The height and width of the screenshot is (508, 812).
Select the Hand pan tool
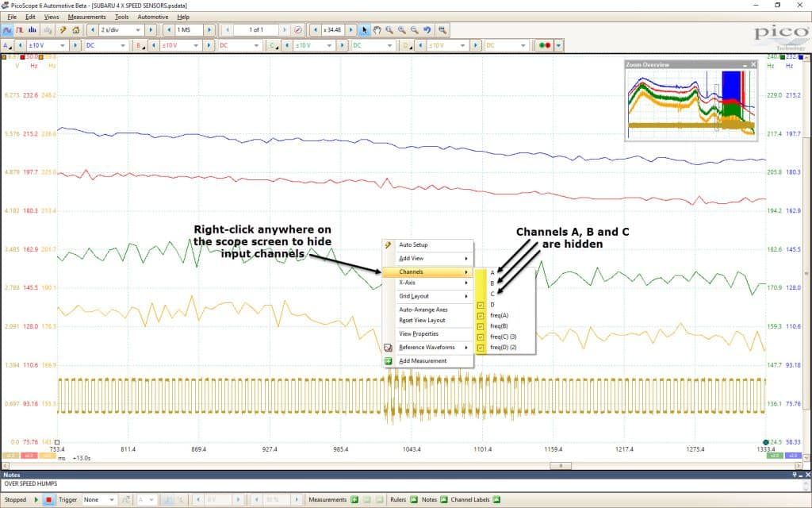(x=377, y=30)
